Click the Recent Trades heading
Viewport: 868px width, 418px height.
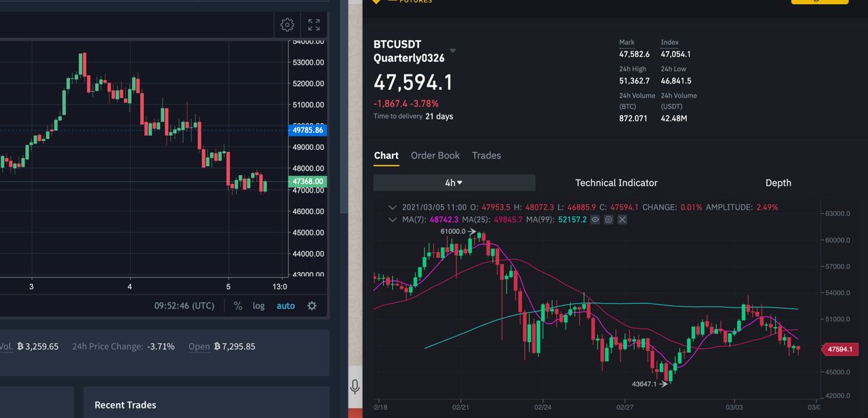(x=125, y=405)
